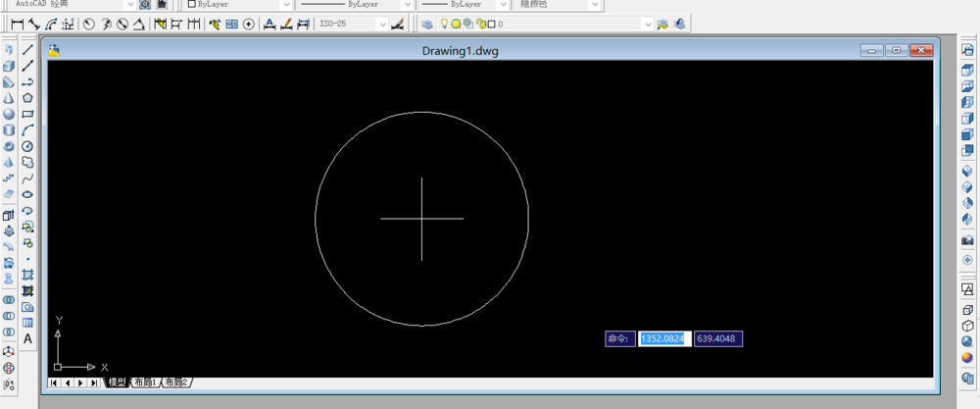Select the Polygon tool
Viewport: 980px width, 409px height.
coord(27,98)
